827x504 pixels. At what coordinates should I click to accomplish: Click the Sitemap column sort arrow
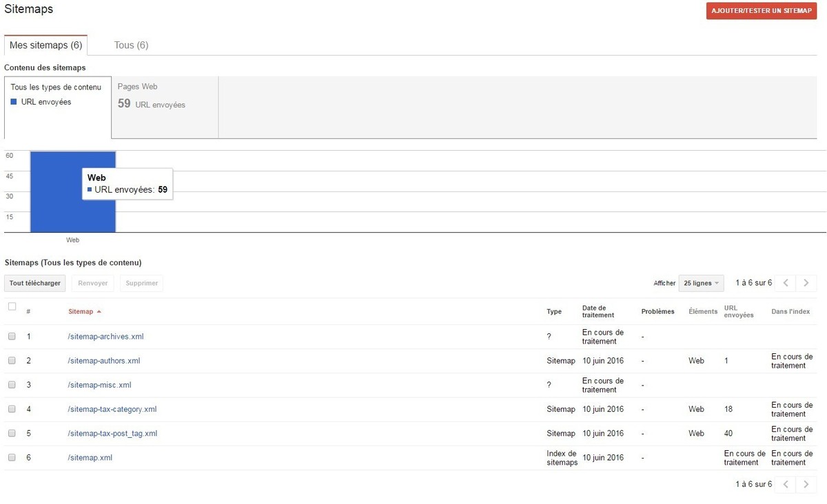(x=99, y=312)
